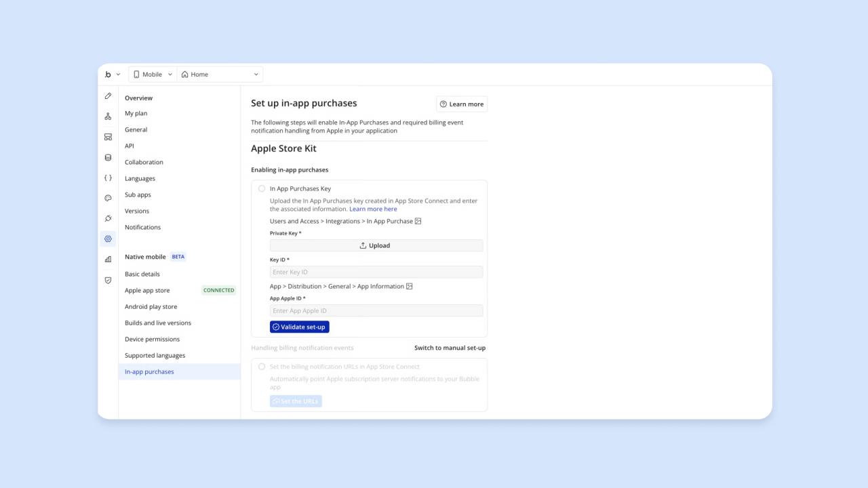Open Versions settings
Viewport: 868px width, 488px height.
137,211
